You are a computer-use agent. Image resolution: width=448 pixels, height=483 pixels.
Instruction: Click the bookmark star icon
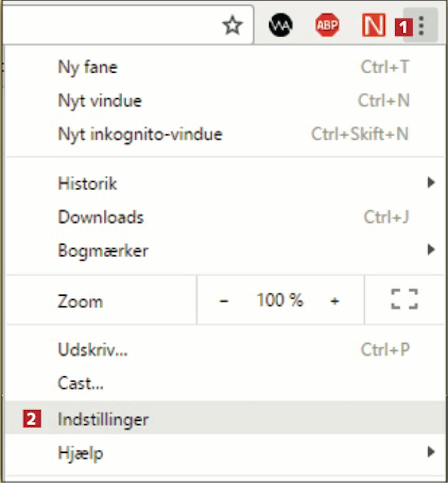coord(232,25)
